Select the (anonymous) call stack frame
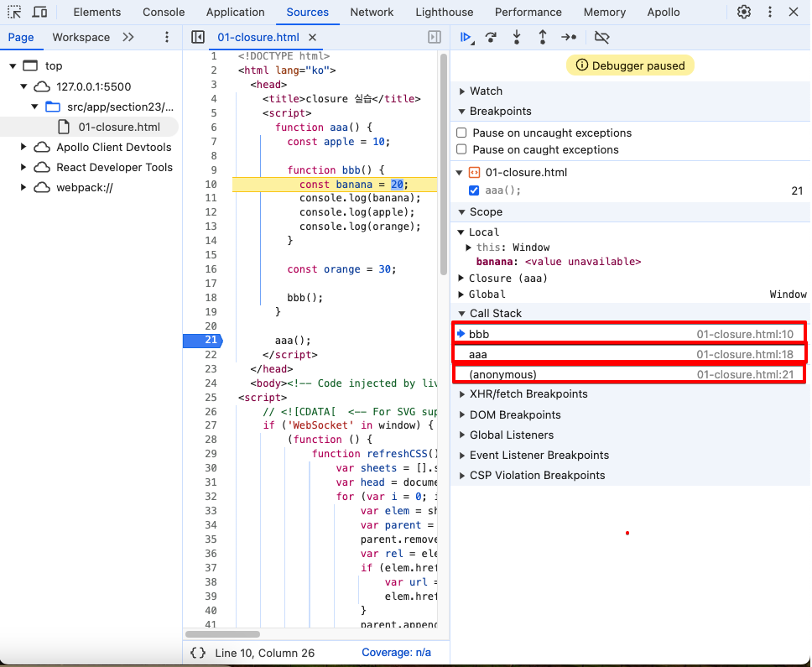 coord(629,374)
